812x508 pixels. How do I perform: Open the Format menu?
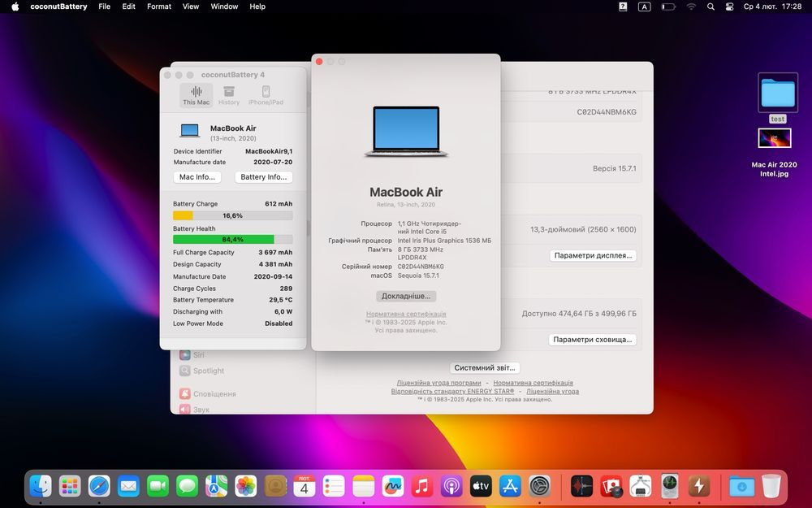click(159, 7)
